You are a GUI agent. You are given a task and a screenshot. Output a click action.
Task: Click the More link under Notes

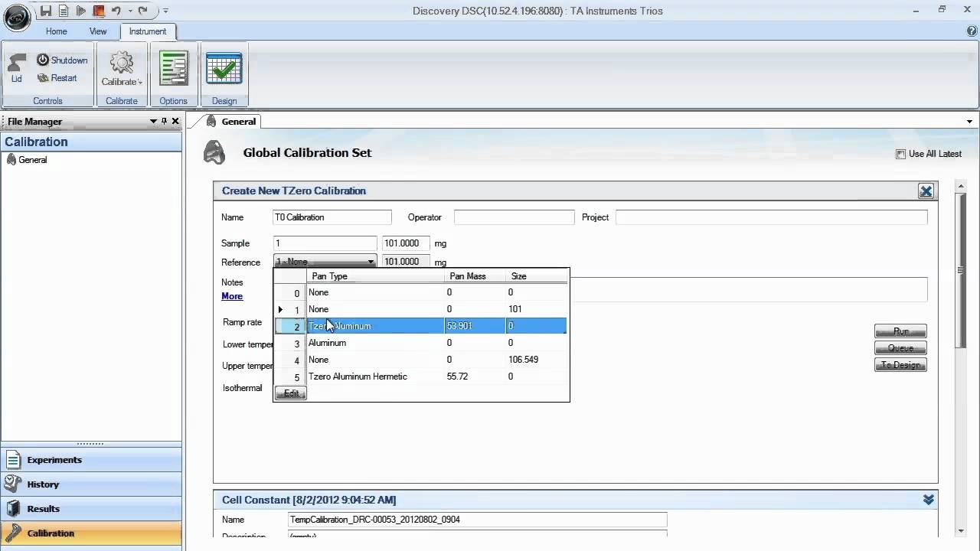[x=232, y=296]
